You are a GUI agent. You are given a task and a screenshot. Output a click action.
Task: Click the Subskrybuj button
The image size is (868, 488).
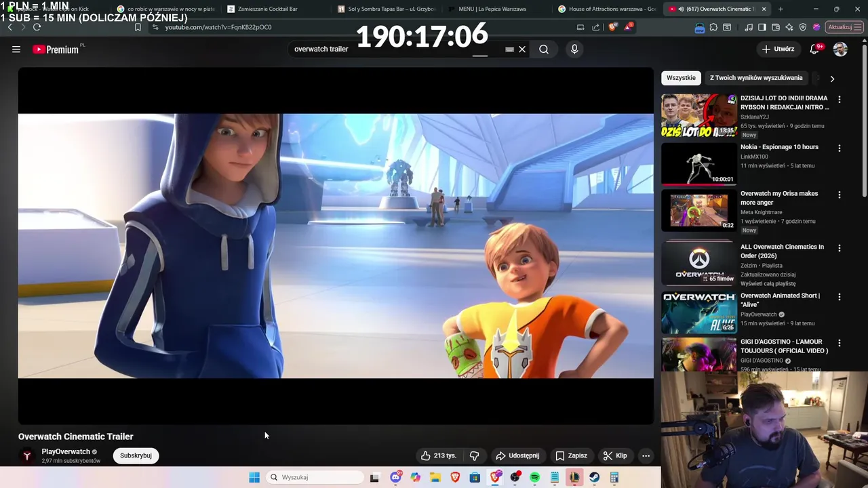136,455
